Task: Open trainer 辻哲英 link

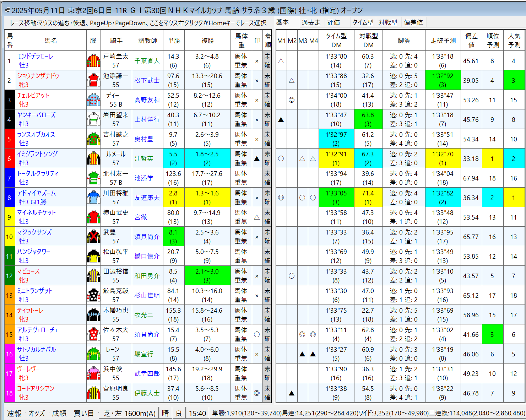Action: coord(144,158)
